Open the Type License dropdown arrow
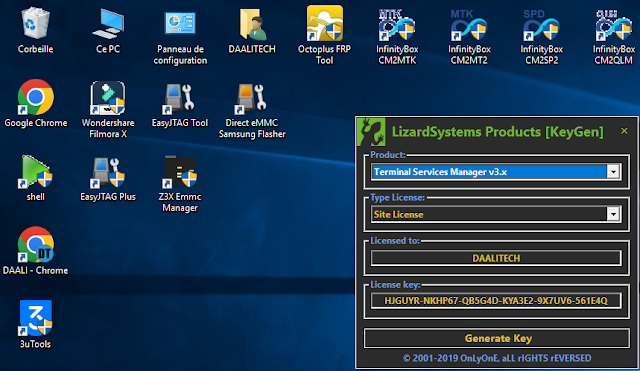 613,214
